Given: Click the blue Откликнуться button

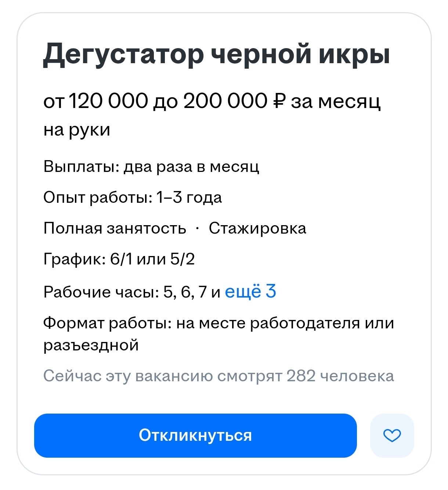Looking at the screenshot, I should (195, 436).
